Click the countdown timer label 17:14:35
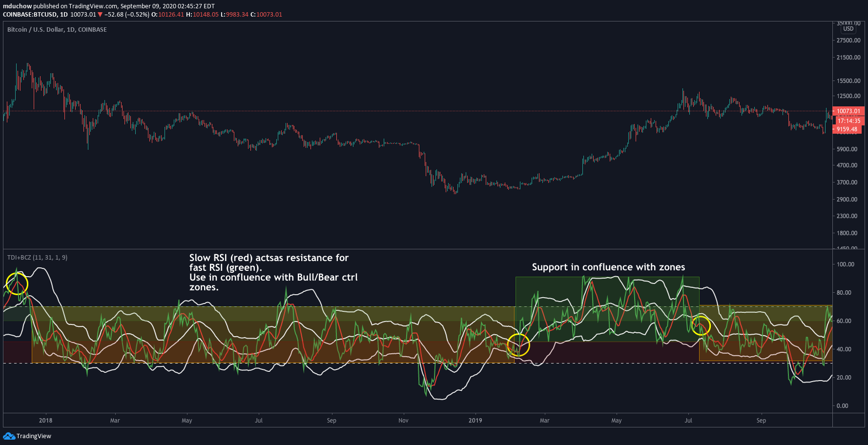This screenshot has width=868, height=445. pyautogui.click(x=849, y=121)
